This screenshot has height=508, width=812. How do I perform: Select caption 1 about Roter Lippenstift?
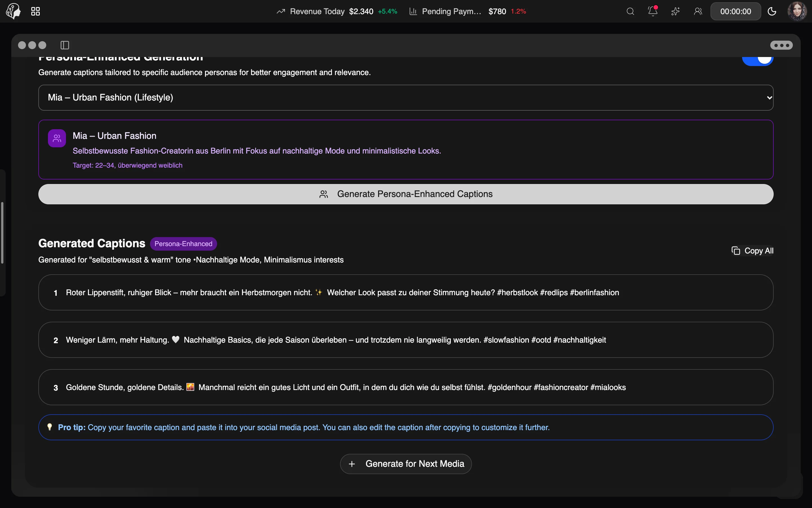pos(406,292)
